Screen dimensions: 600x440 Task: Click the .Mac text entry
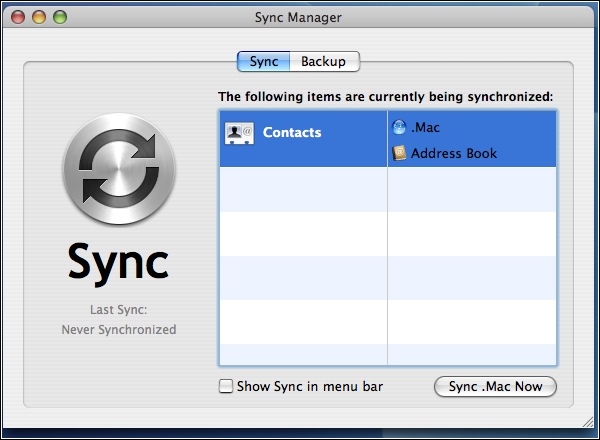click(x=425, y=127)
